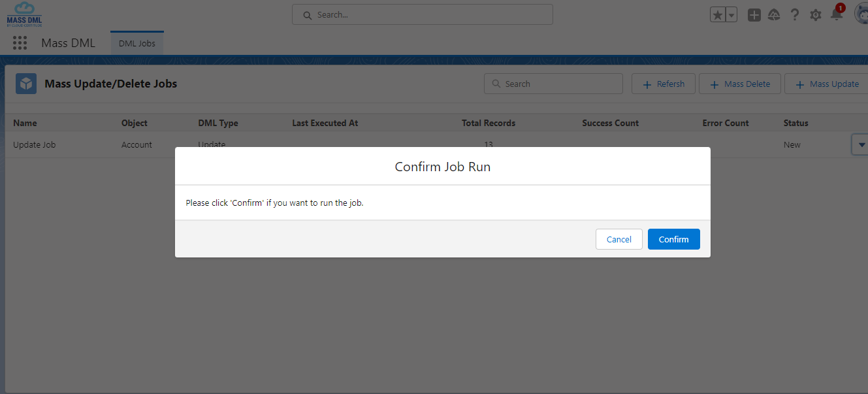Open the App Launcher grid icon
This screenshot has height=394, width=868.
pyautogui.click(x=20, y=43)
